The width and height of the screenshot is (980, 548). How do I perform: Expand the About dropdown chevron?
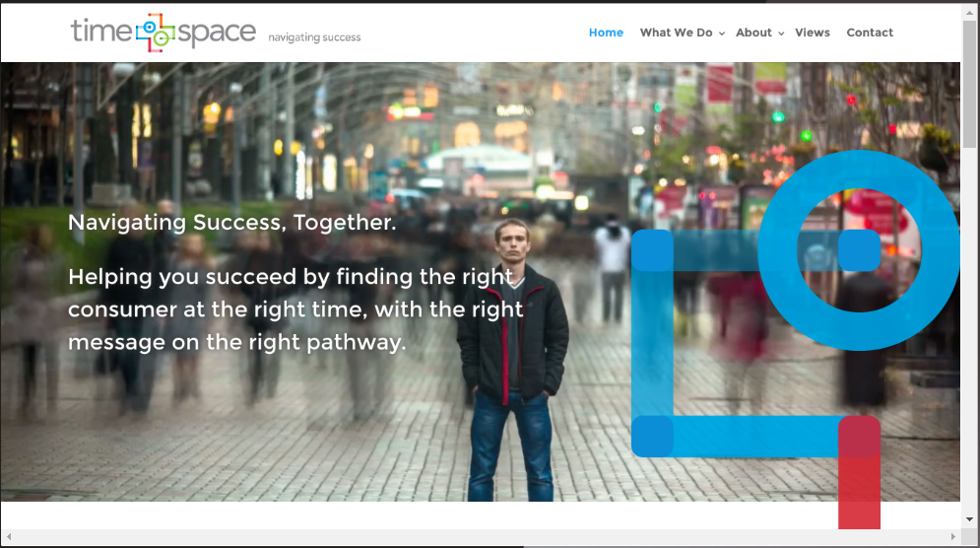coord(781,34)
